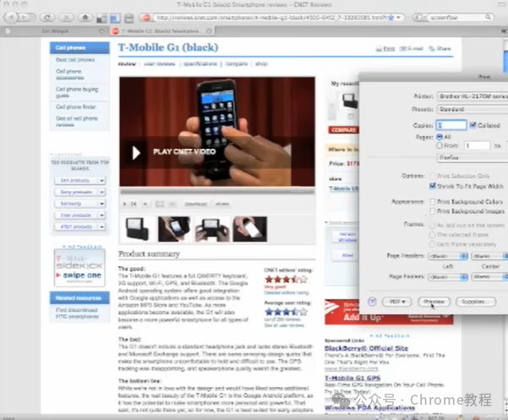Open the first G1 phone thumbnail image
This screenshot has height=420, width=508.
137,229
